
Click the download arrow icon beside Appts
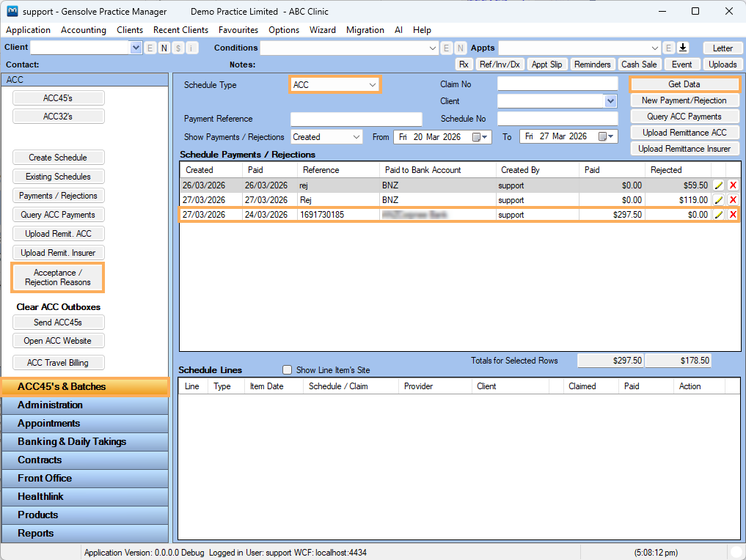pos(683,48)
